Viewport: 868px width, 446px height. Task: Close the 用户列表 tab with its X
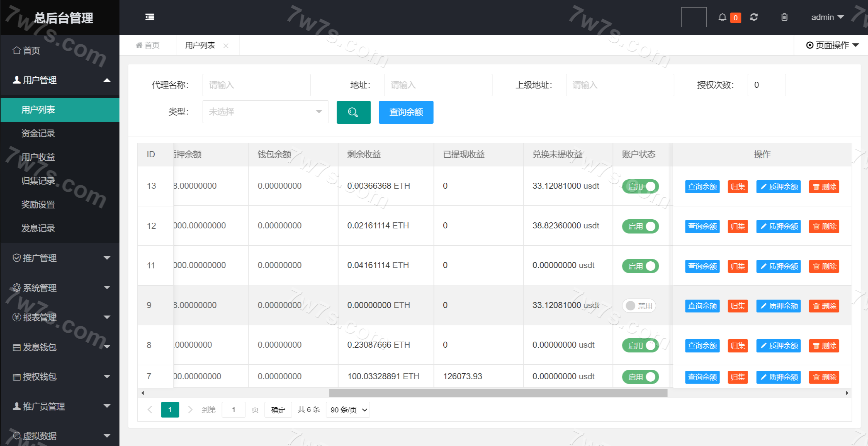(226, 45)
